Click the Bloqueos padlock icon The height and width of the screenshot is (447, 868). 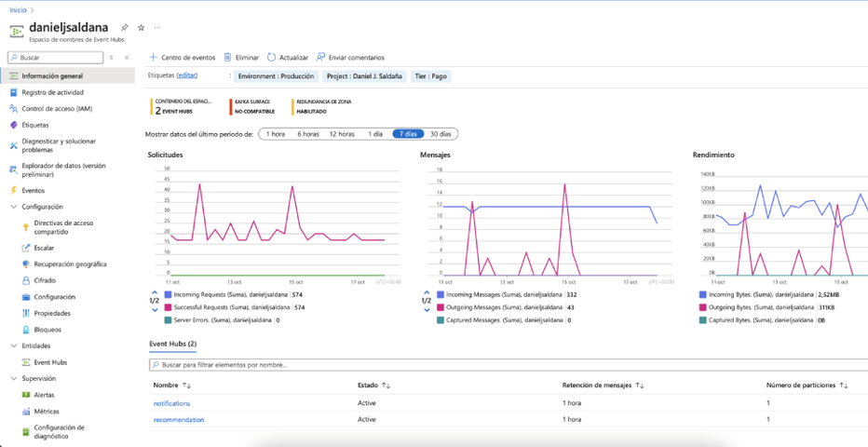click(x=25, y=330)
